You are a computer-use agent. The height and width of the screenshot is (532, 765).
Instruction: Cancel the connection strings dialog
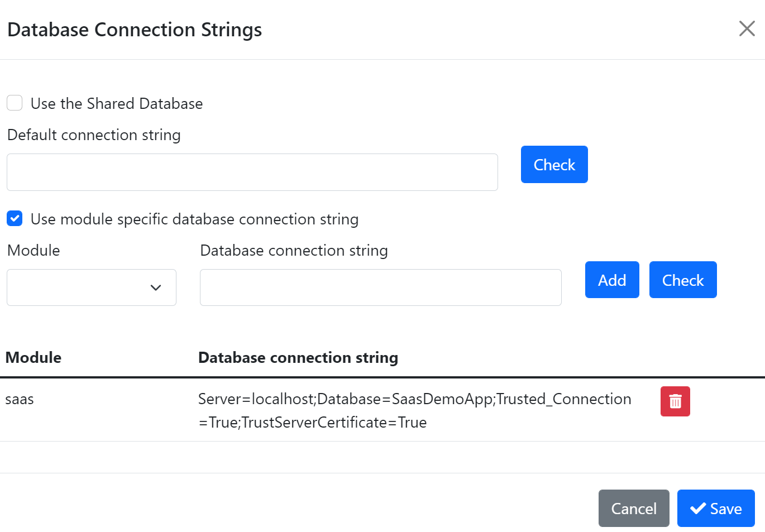click(633, 509)
